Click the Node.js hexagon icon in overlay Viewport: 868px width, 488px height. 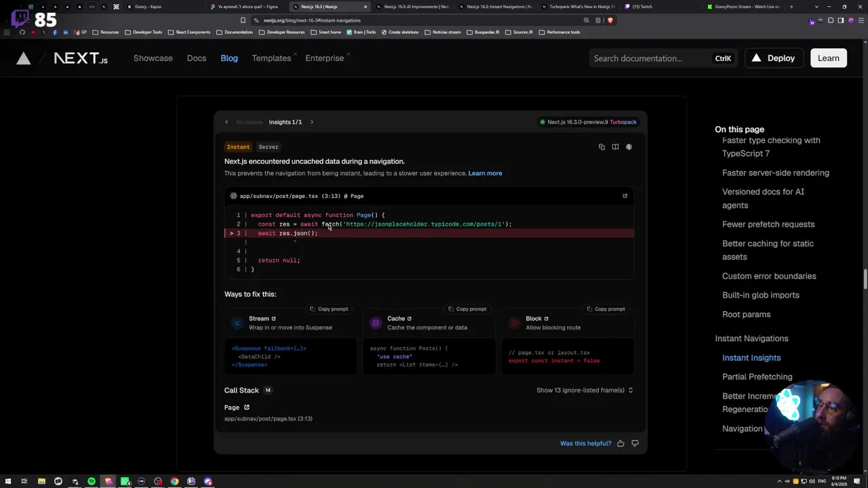pos(629,147)
